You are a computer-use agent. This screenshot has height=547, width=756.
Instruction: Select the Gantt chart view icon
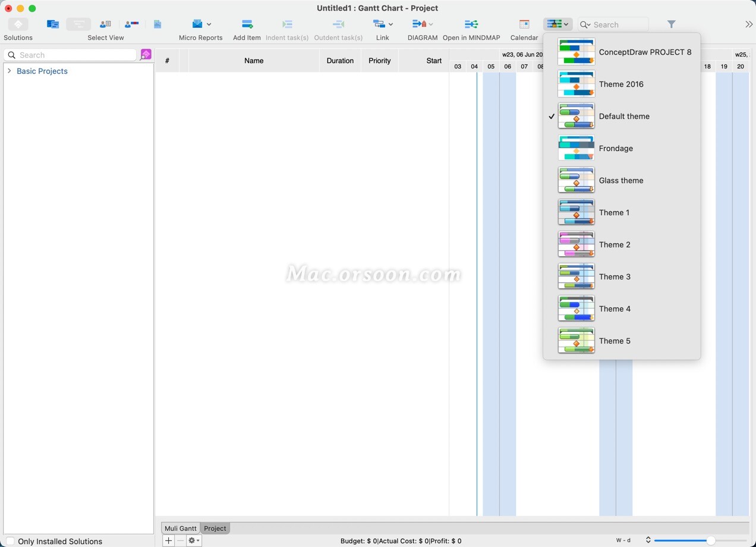[x=78, y=24]
